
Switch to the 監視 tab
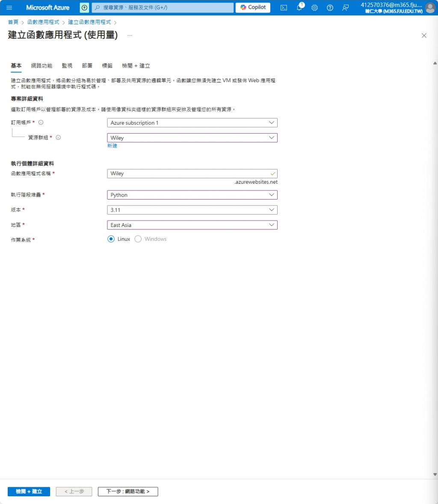(x=67, y=66)
